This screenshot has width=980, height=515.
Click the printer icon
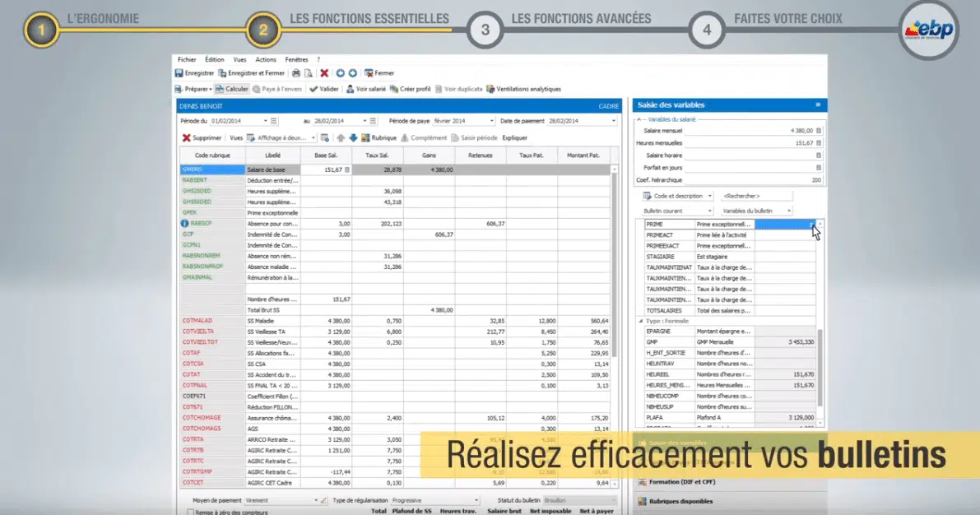tap(296, 73)
